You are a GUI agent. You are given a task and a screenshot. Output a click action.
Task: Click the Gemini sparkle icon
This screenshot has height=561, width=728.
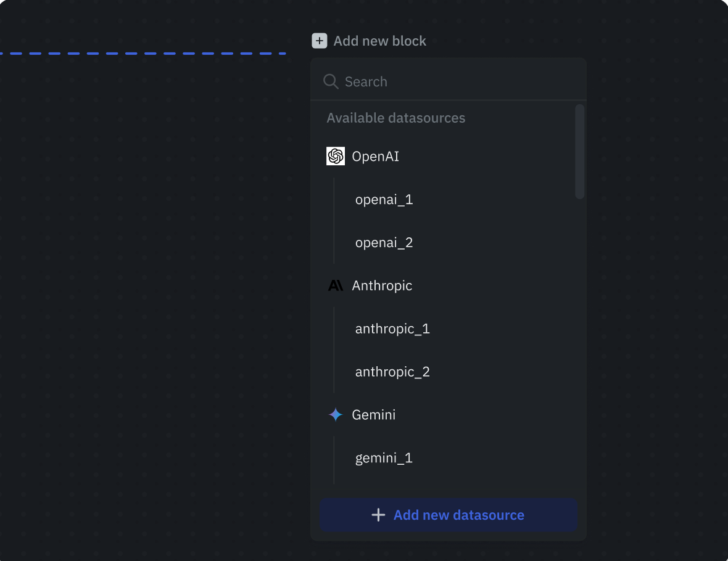pyautogui.click(x=335, y=414)
